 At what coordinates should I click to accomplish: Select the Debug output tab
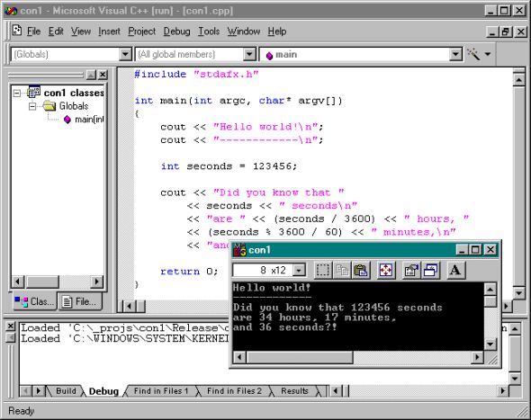point(103,391)
